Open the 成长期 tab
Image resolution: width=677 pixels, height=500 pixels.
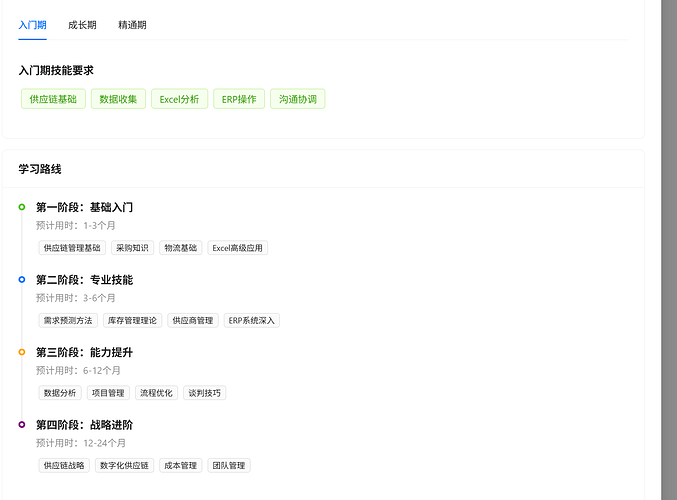tap(82, 25)
